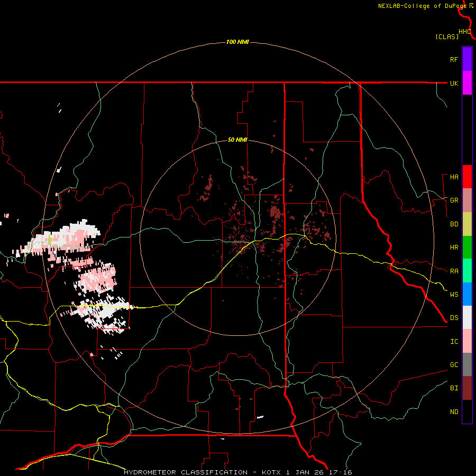Click the WS legend label

click(x=454, y=295)
